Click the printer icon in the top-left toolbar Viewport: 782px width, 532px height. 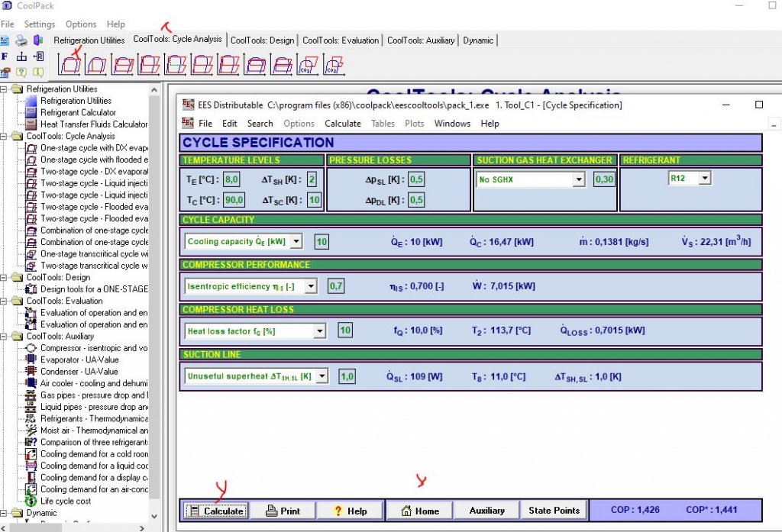(x=22, y=40)
